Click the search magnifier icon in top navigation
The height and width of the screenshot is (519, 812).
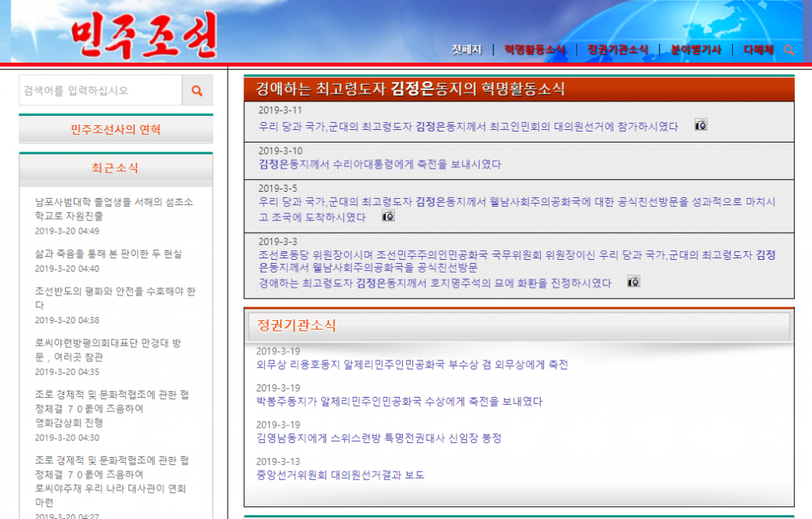tap(789, 50)
